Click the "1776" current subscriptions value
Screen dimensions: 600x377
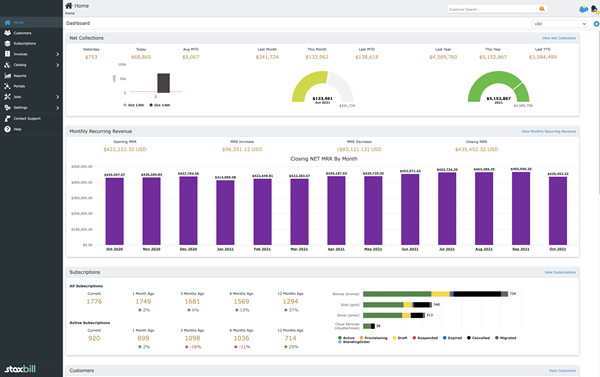[x=94, y=302]
